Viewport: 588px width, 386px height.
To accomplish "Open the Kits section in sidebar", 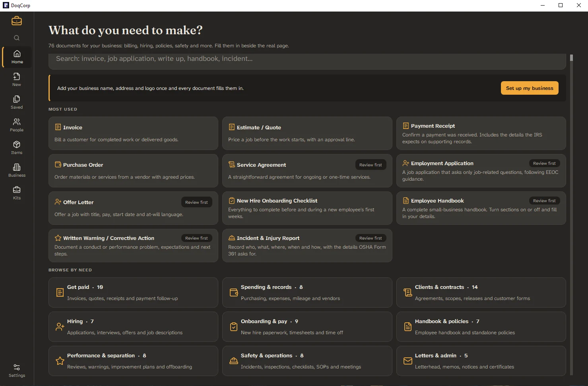I will click(17, 193).
